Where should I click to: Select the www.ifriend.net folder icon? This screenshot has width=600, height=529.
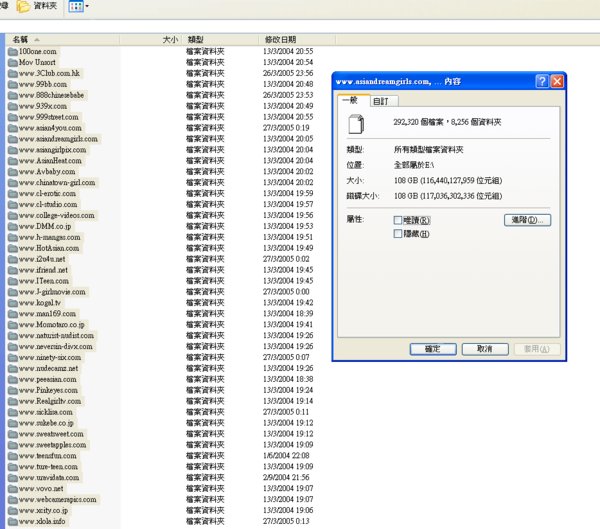click(x=13, y=270)
